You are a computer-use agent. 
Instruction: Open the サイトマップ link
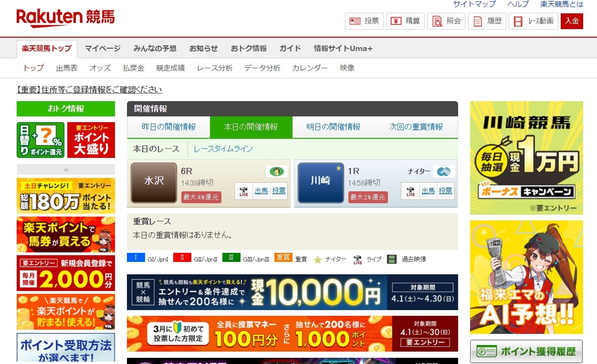[x=474, y=4]
